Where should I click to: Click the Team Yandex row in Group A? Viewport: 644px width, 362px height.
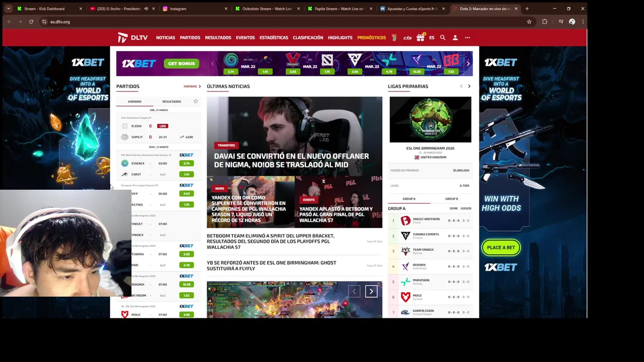click(430, 251)
